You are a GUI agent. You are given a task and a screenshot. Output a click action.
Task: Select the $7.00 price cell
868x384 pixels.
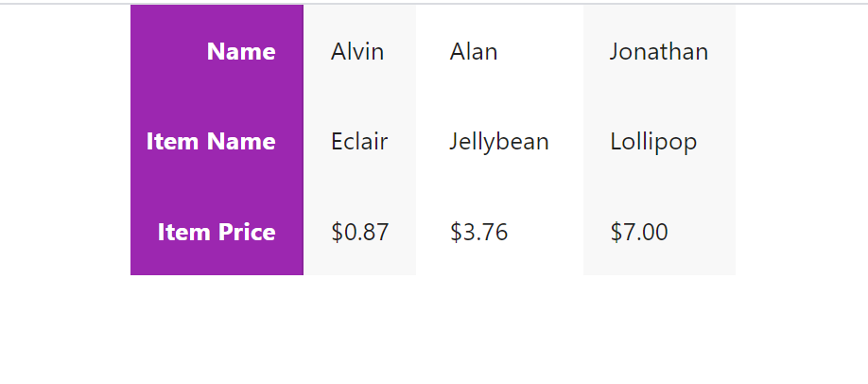[639, 232]
